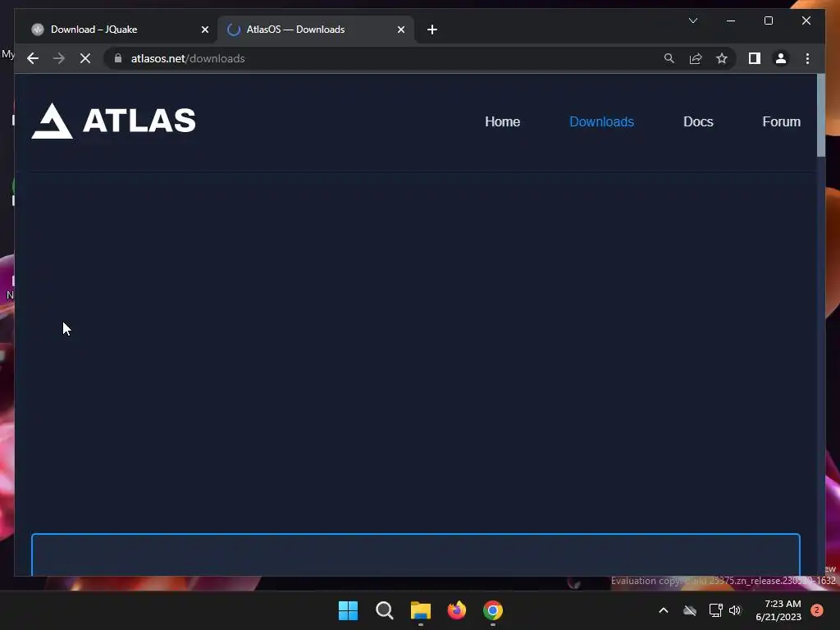Go back using the browser back arrow

coord(33,58)
